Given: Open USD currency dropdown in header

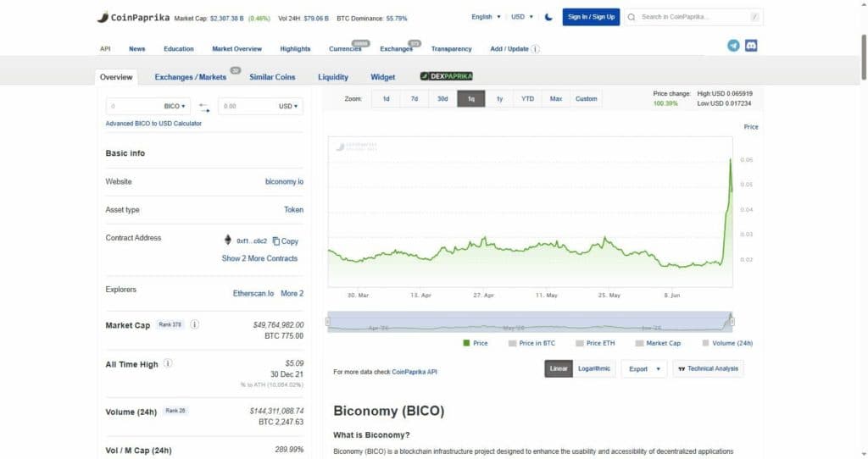Looking at the screenshot, I should point(522,17).
